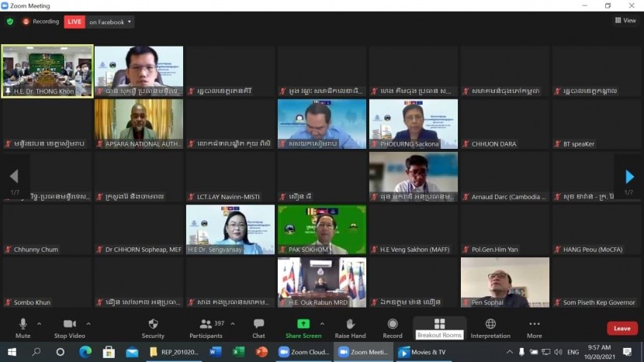Click the green Share Screen icon
Screen dimensions: 644x362
pos(303,323)
